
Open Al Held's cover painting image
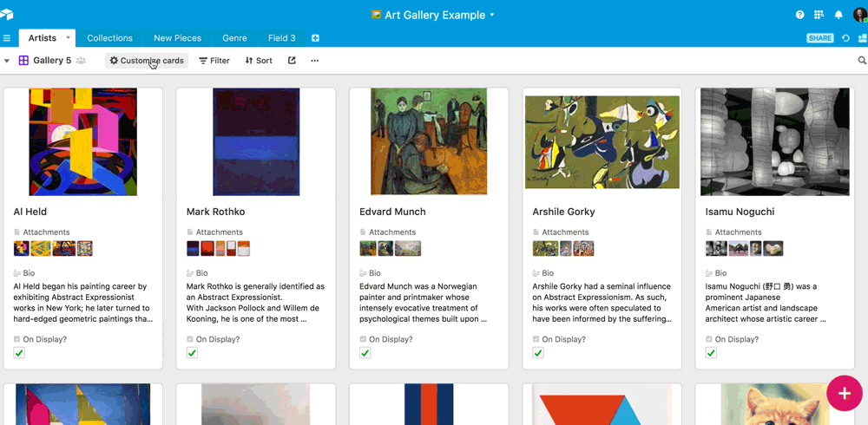(83, 141)
